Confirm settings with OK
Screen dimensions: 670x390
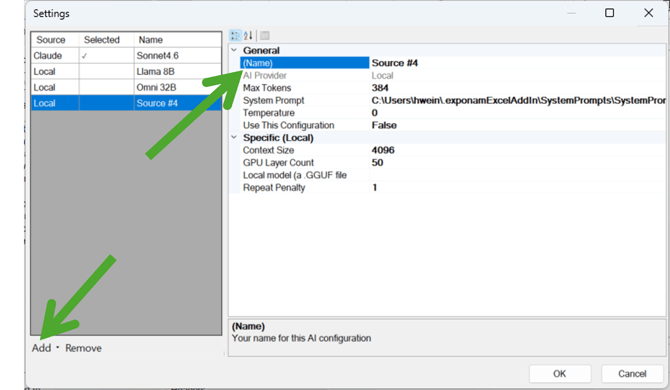point(560,374)
